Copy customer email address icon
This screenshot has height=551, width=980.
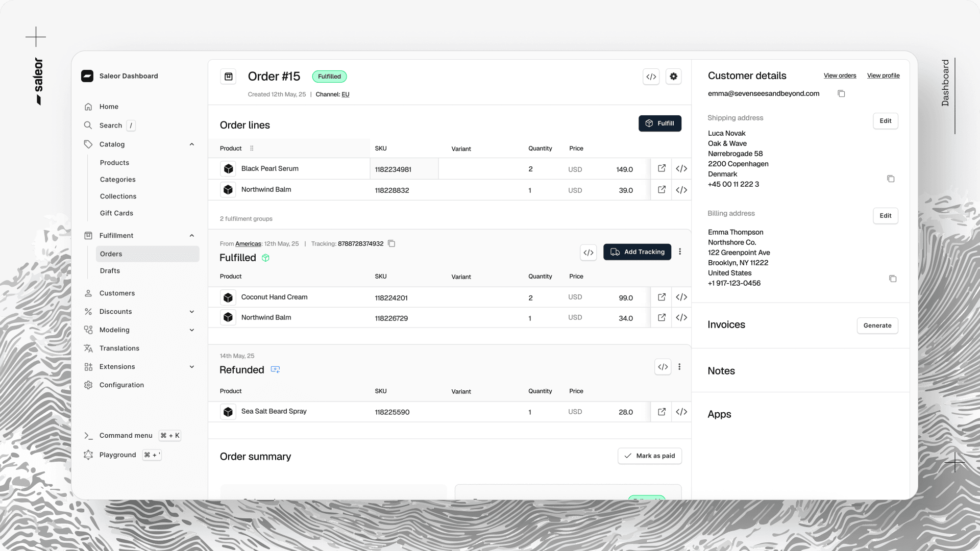[841, 94]
